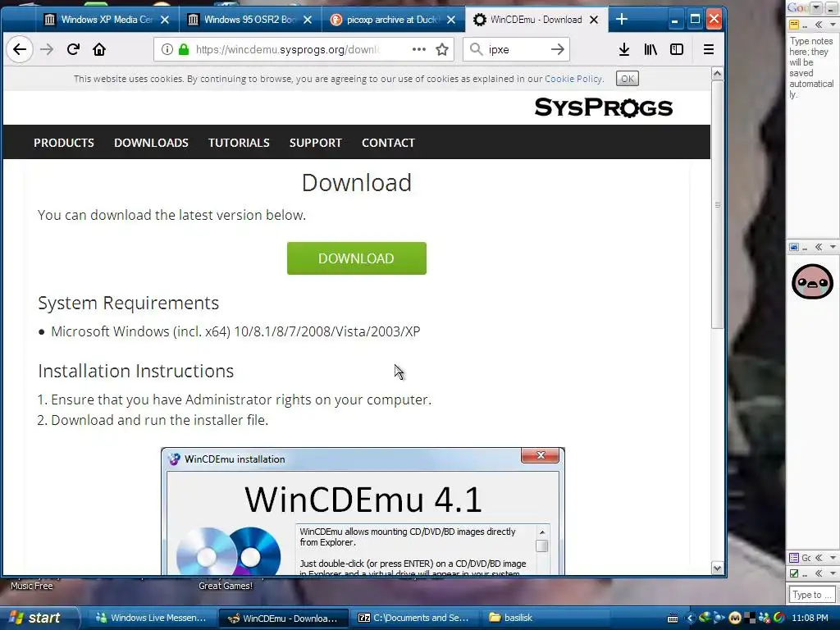Click page scrollbar down arrow

pyautogui.click(x=717, y=568)
